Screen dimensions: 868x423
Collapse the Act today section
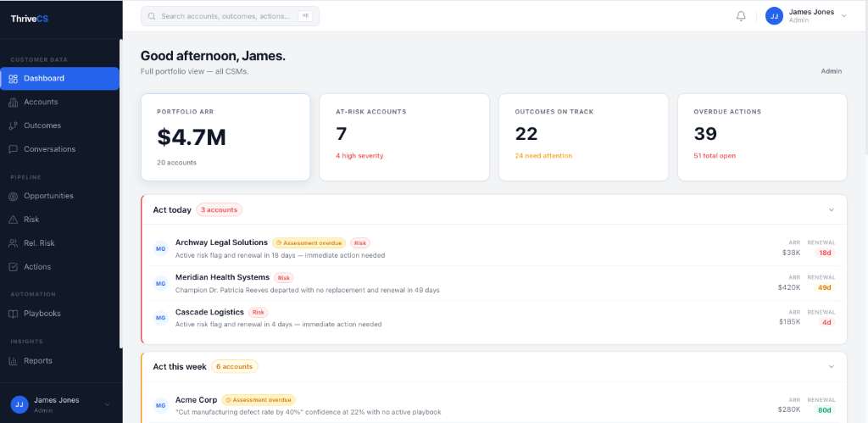(x=831, y=210)
